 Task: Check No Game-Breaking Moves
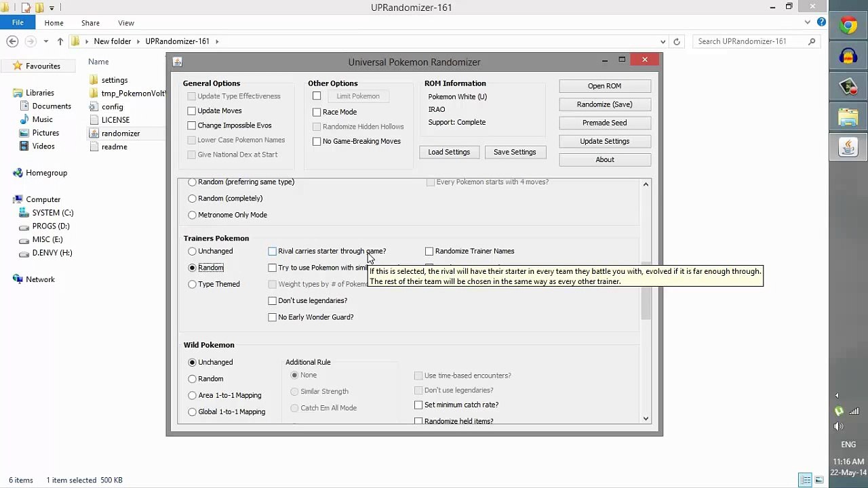tap(317, 141)
